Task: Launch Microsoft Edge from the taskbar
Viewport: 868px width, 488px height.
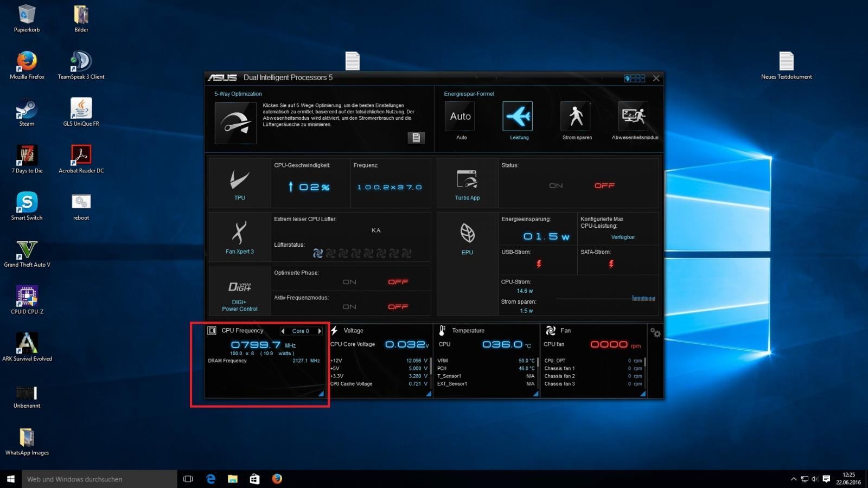Action: coord(210,479)
